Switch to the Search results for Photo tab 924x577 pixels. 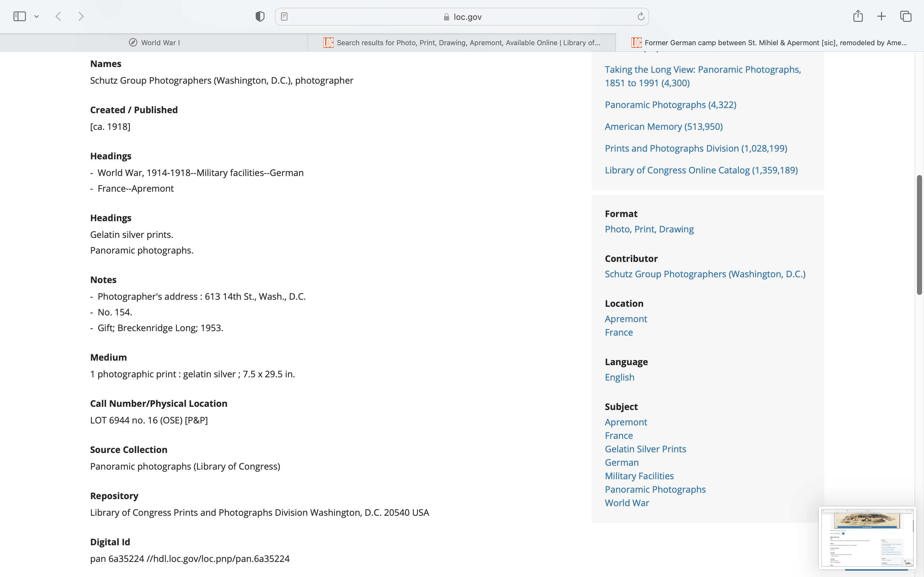(462, 43)
